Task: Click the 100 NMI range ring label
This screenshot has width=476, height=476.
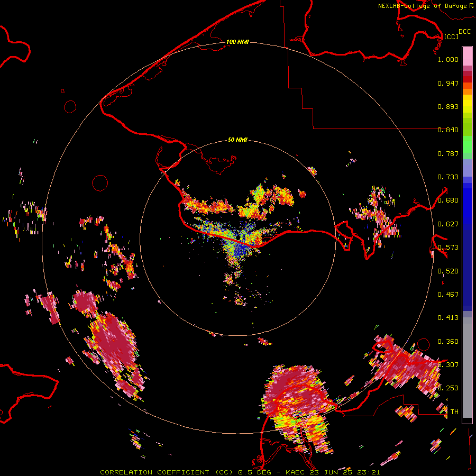Action: click(x=237, y=42)
